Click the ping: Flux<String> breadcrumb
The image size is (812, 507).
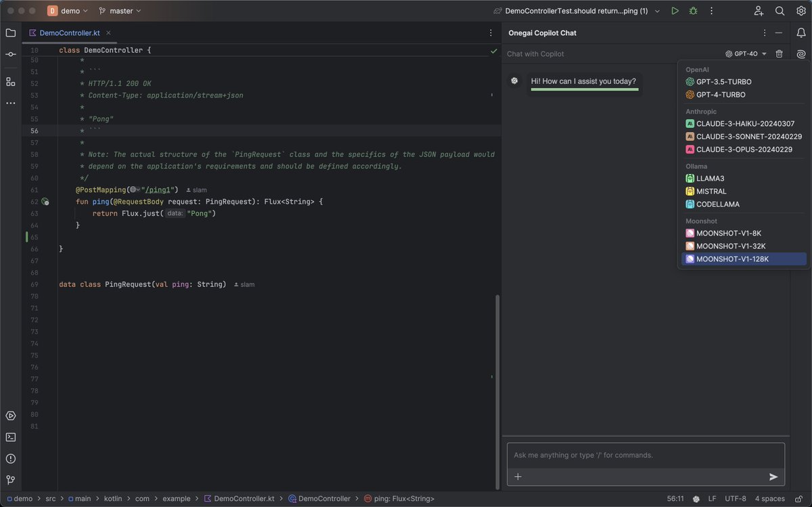point(399,499)
